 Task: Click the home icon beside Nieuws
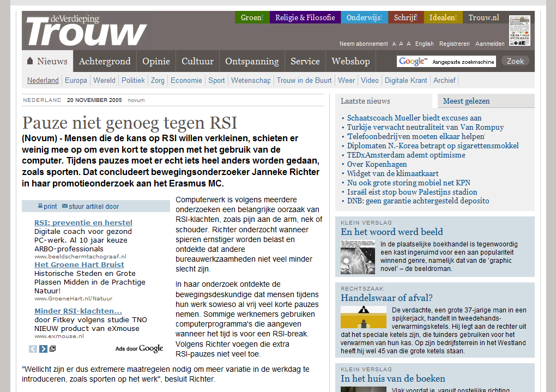pyautogui.click(x=31, y=61)
